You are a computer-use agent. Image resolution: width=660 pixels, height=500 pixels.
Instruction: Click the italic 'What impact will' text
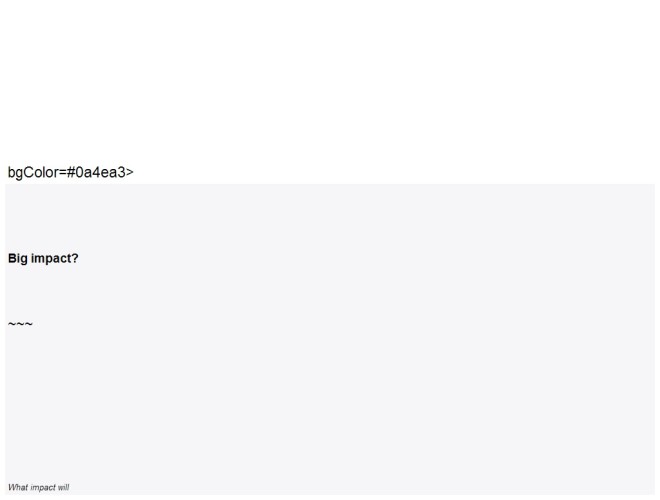click(38, 487)
